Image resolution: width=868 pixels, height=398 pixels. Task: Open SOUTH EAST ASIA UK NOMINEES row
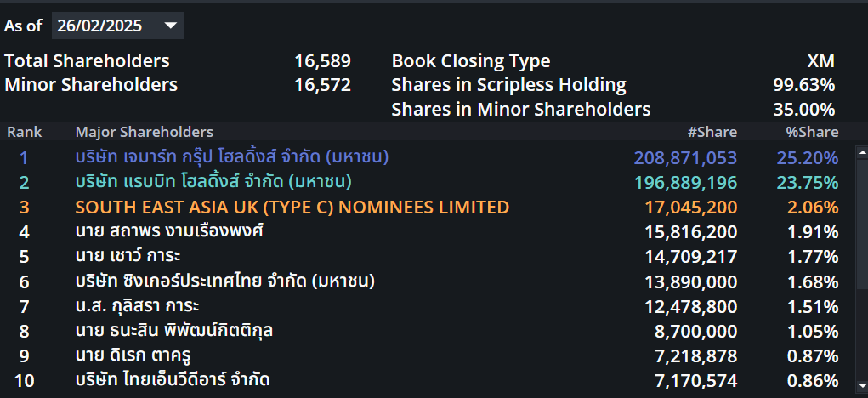tap(292, 207)
